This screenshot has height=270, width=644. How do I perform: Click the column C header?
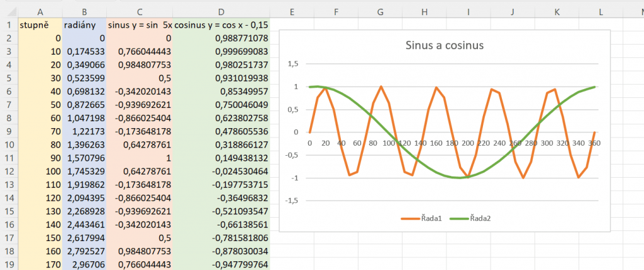click(x=139, y=11)
